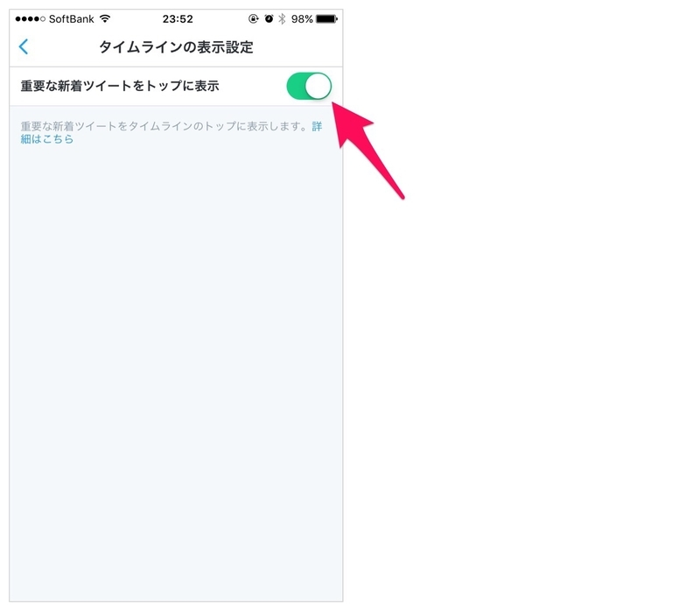Tap the empty light-blue settings area
700x611 pixels.
point(176,357)
